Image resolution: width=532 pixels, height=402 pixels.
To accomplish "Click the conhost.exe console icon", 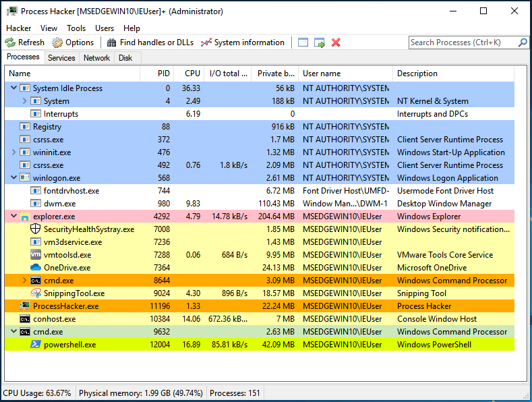I will pos(25,319).
